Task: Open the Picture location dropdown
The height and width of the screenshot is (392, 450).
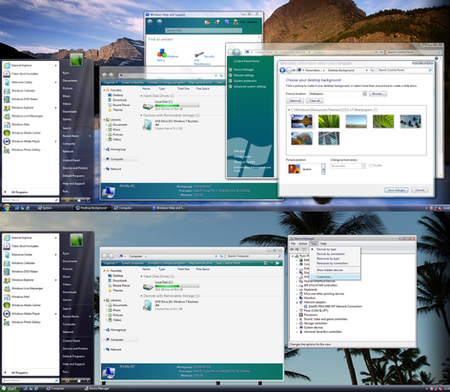Action: (365, 94)
